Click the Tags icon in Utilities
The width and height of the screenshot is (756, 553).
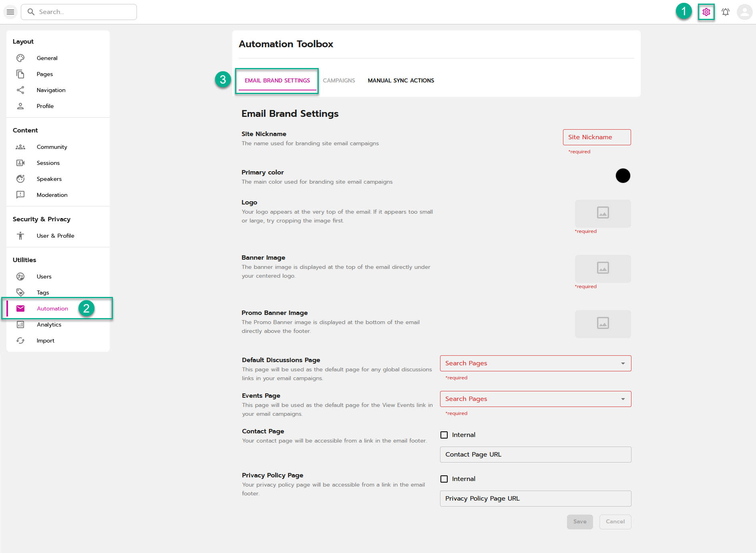20,293
